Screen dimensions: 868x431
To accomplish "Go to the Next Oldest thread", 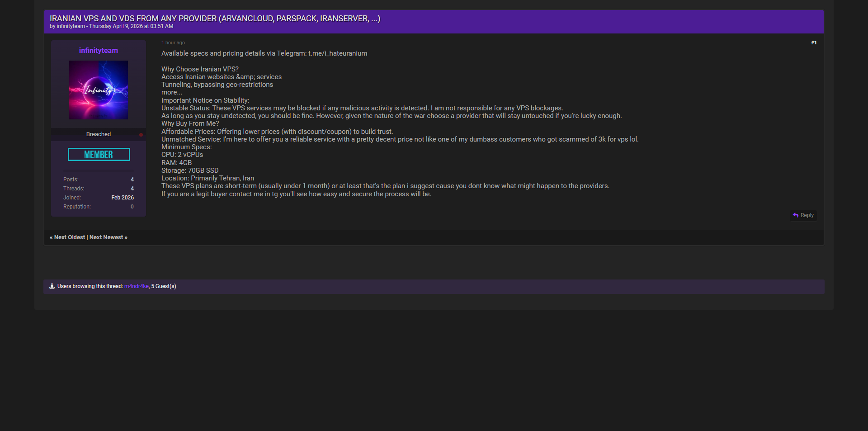I will click(x=70, y=237).
